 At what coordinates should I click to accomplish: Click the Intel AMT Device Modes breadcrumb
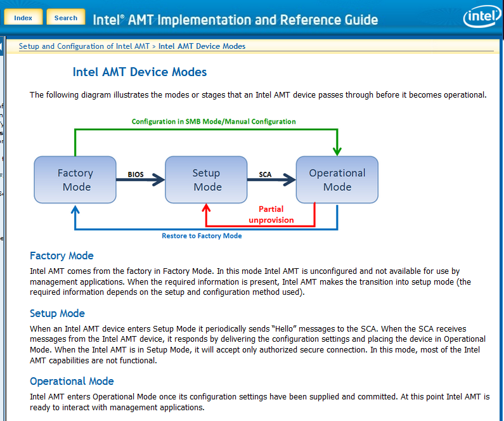pos(202,46)
